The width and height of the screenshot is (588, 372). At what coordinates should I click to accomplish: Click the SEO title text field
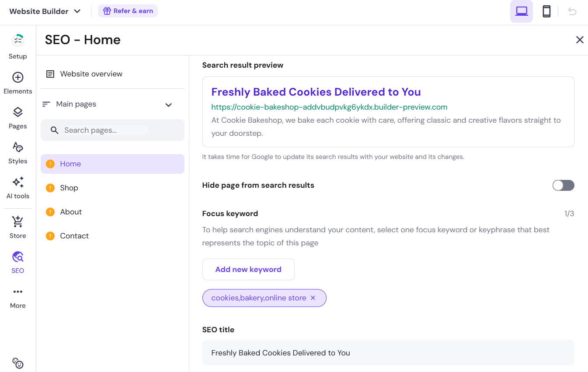[x=388, y=353]
